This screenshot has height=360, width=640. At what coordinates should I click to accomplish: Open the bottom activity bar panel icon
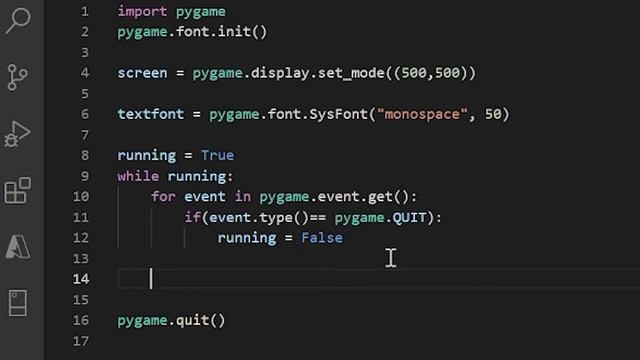point(18,303)
